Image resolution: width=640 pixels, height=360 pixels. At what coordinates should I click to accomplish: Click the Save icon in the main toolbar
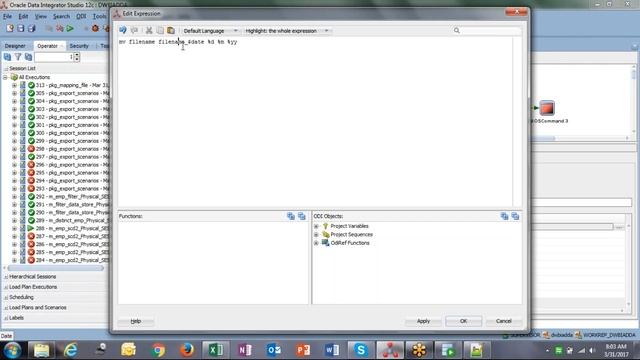tap(20, 28)
